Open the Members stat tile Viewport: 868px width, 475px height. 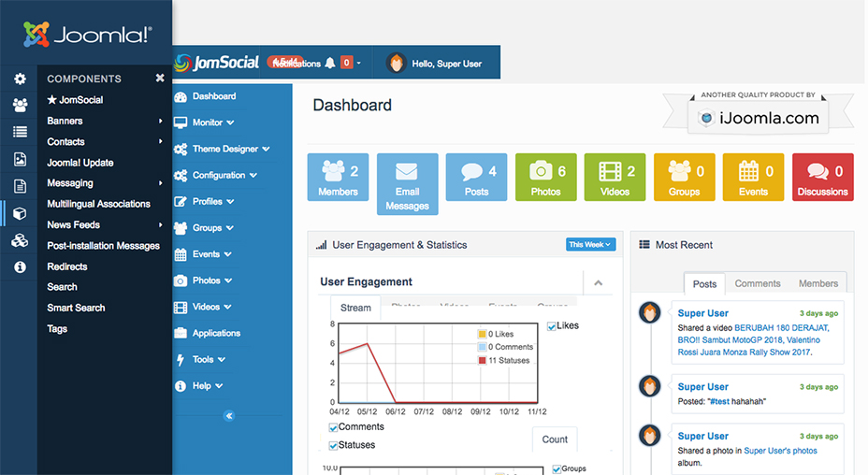click(x=338, y=177)
